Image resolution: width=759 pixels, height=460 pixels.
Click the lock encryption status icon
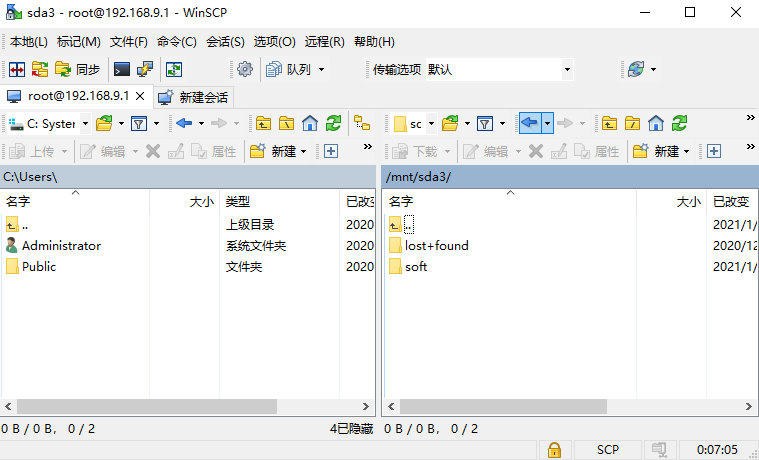coord(554,450)
